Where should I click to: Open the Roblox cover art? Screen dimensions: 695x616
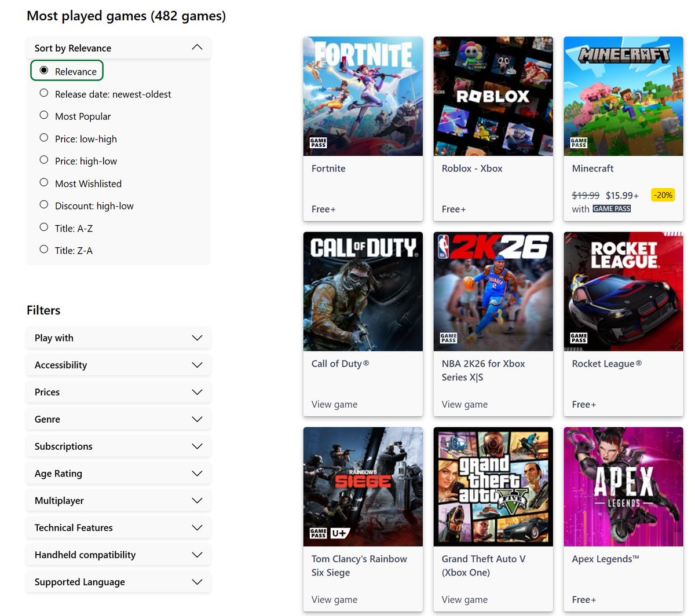(493, 96)
